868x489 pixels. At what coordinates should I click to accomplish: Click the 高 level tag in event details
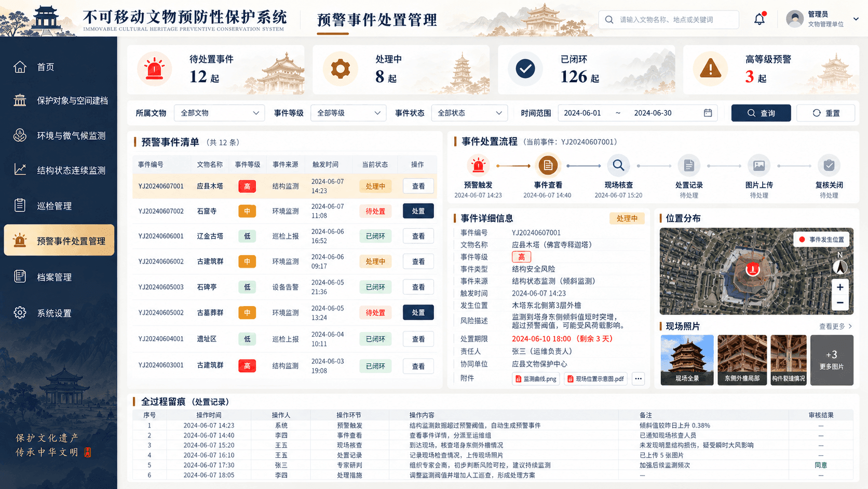pos(521,257)
